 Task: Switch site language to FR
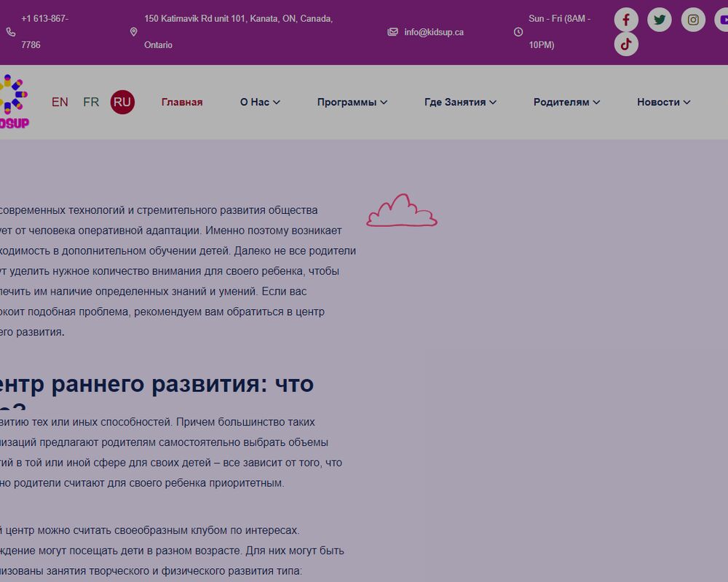click(90, 102)
